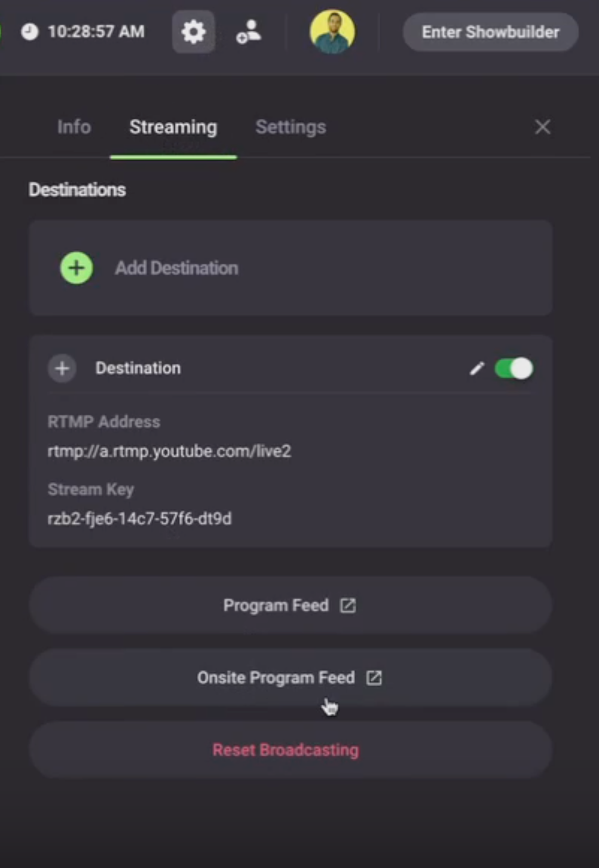Click the clock icon beside the time
599x868 pixels.
click(x=29, y=32)
